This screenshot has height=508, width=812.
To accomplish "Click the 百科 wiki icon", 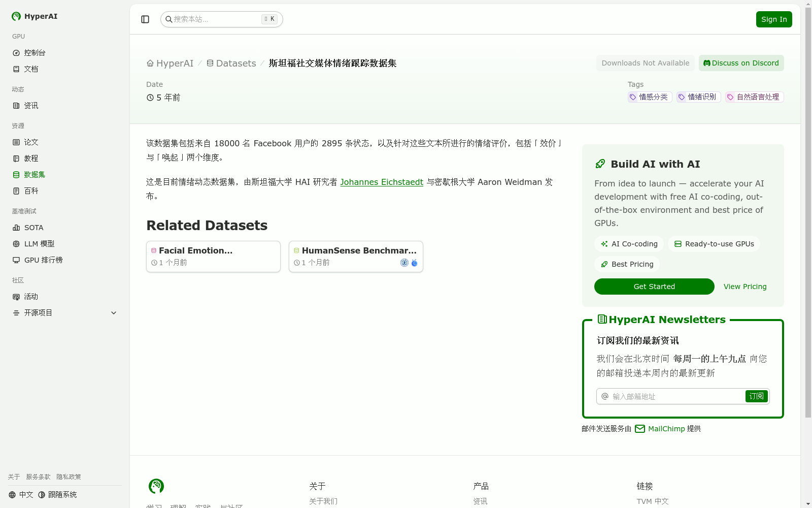I will click(16, 191).
